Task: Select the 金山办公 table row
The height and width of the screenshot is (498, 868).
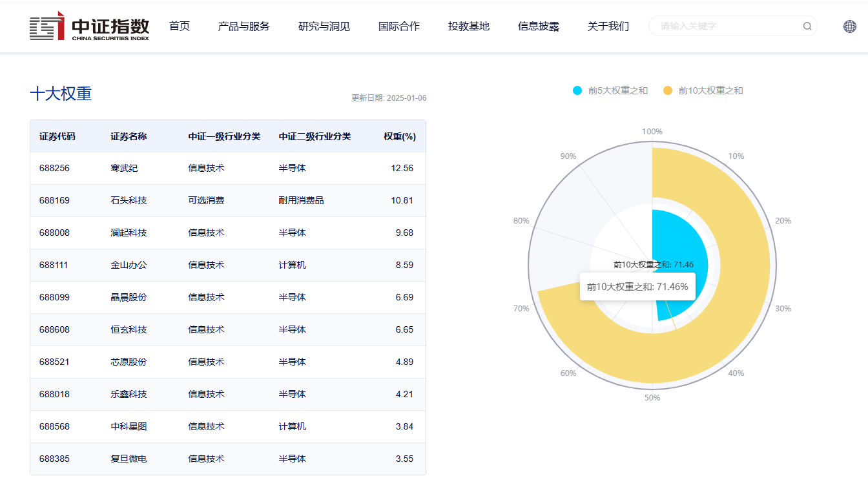Action: pos(226,265)
